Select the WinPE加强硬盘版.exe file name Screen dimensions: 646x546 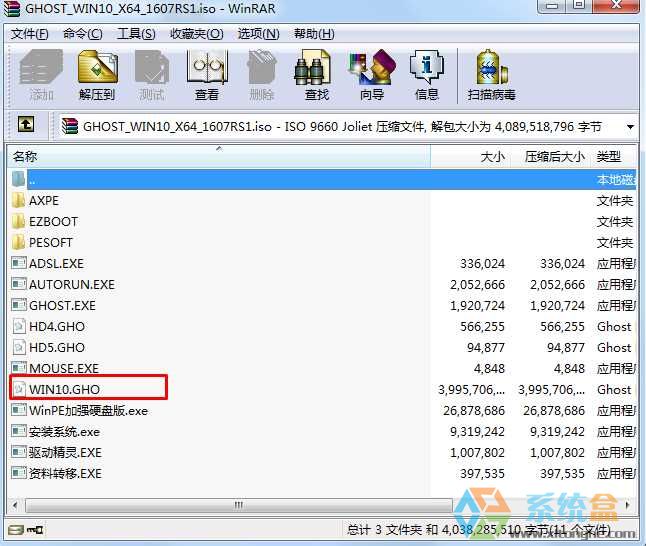pos(89,410)
